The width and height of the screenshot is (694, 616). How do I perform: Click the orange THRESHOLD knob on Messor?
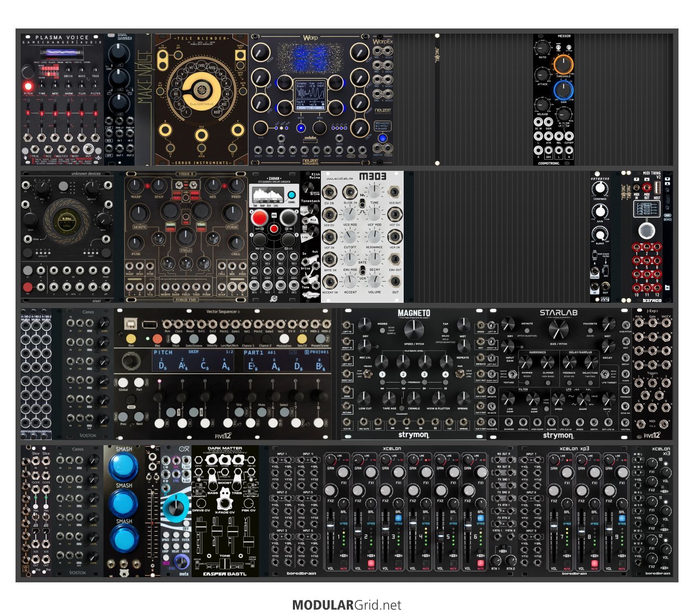coord(563,64)
